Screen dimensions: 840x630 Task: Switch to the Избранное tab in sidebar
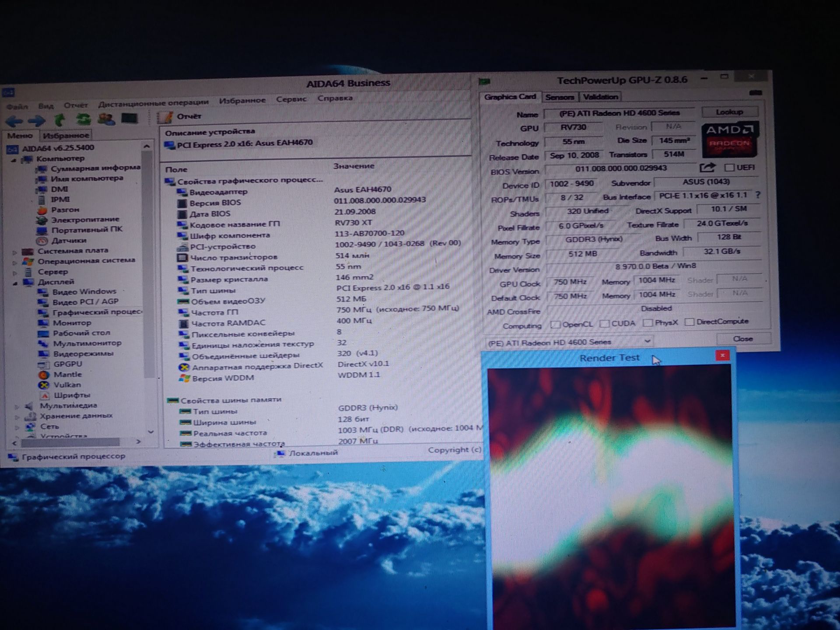coord(66,136)
